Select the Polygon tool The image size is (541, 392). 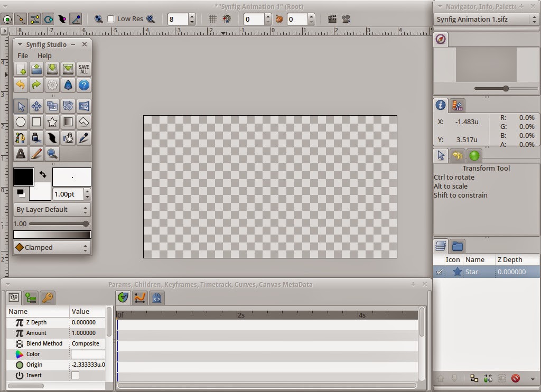tap(84, 122)
